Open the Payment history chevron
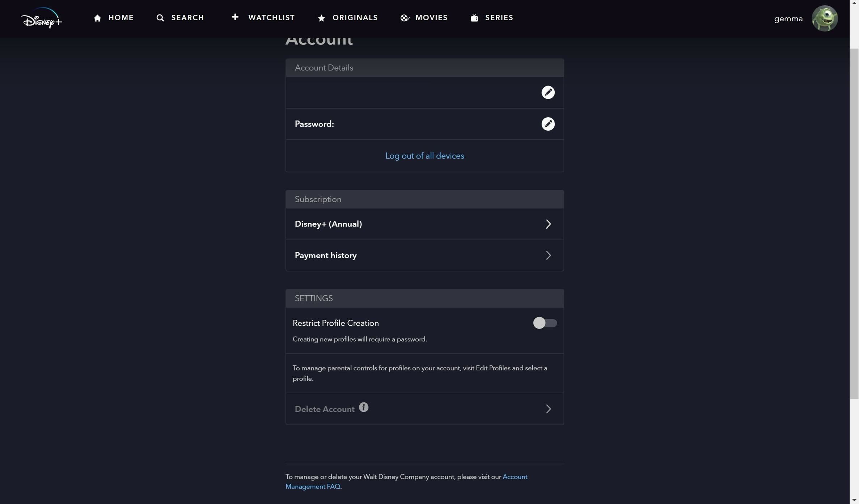Viewport: 859px width, 504px height. (548, 255)
